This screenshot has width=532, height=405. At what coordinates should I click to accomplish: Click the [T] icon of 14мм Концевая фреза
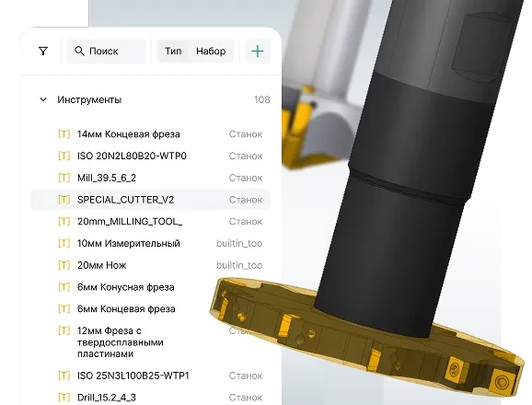tap(64, 134)
